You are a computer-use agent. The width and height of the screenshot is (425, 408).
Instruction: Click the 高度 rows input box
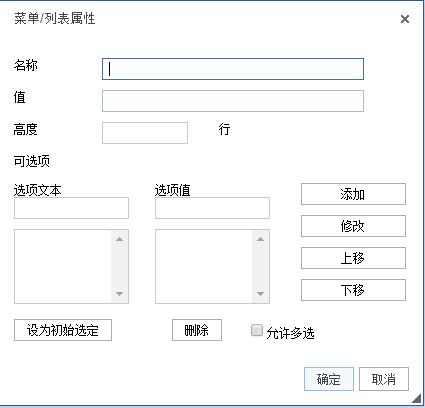click(145, 133)
